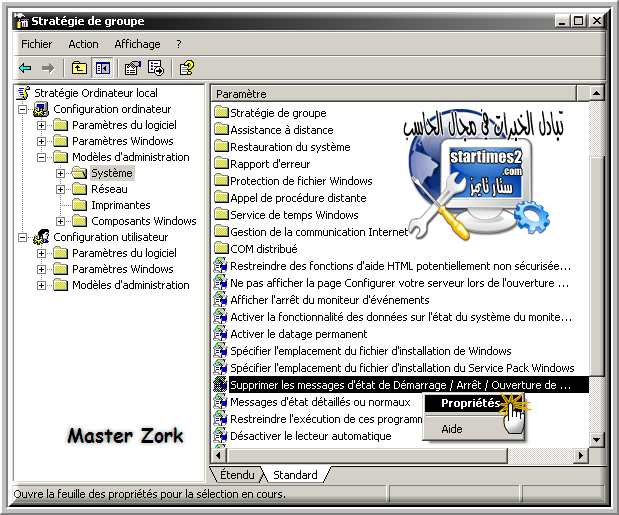Viewport: 619px width, 515px height.
Task: Select Activer la fonctionnalité des données policy
Action: (401, 317)
